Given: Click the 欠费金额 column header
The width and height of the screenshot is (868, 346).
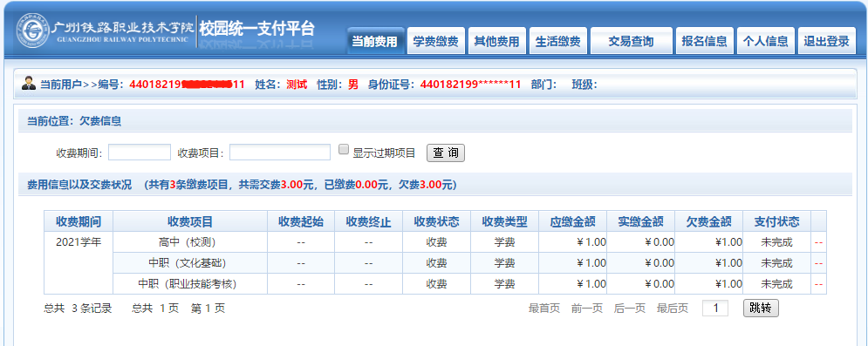Looking at the screenshot, I should click(708, 221).
